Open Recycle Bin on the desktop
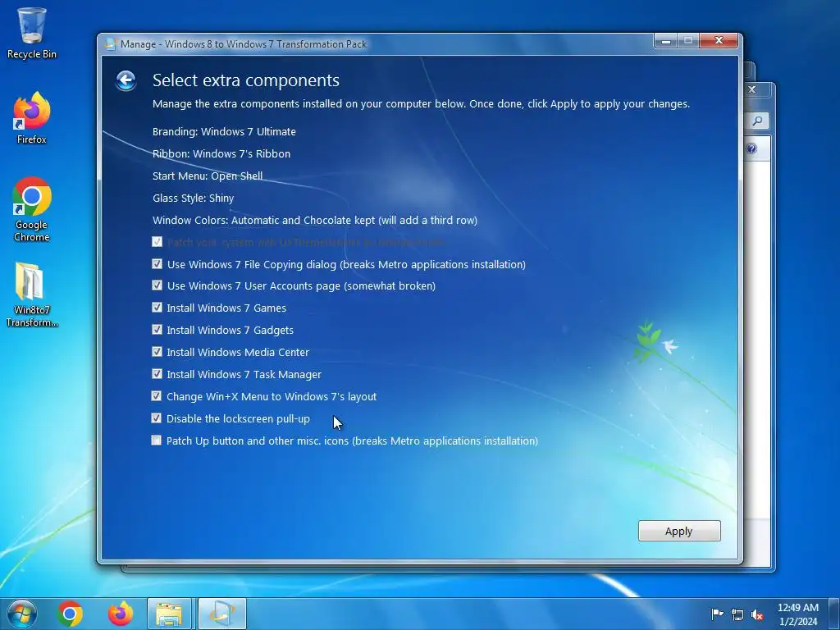 point(32,33)
